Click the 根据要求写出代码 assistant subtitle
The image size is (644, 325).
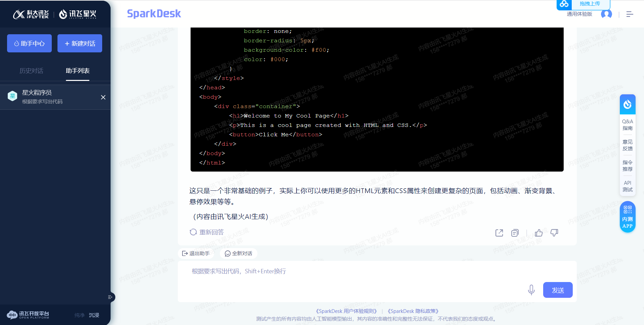(x=42, y=102)
